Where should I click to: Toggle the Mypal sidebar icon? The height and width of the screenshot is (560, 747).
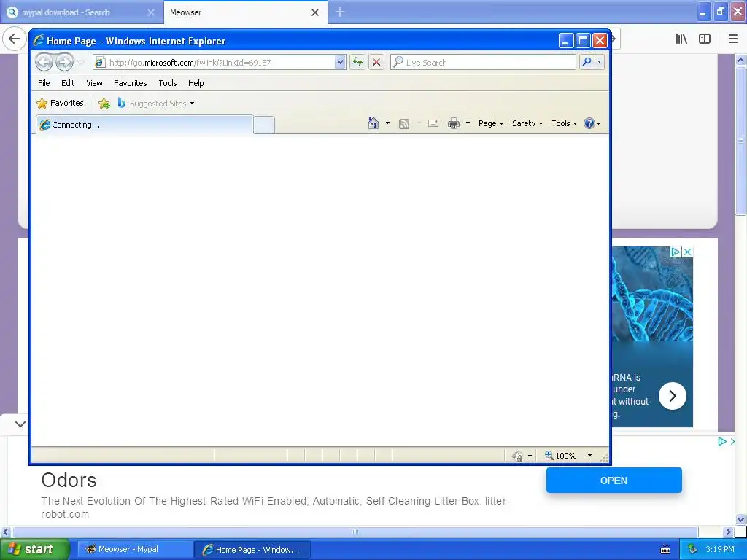pos(705,39)
